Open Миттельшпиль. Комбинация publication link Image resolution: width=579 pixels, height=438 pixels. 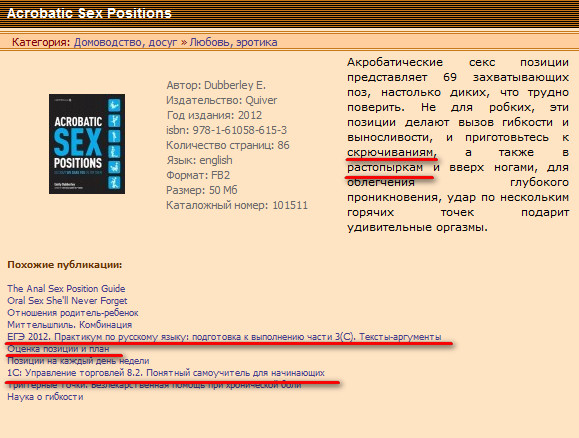(69, 325)
